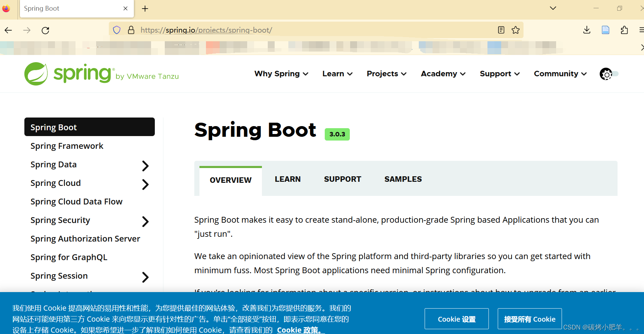Select the OVERVIEW tab
The image size is (644, 334).
pos(231,180)
